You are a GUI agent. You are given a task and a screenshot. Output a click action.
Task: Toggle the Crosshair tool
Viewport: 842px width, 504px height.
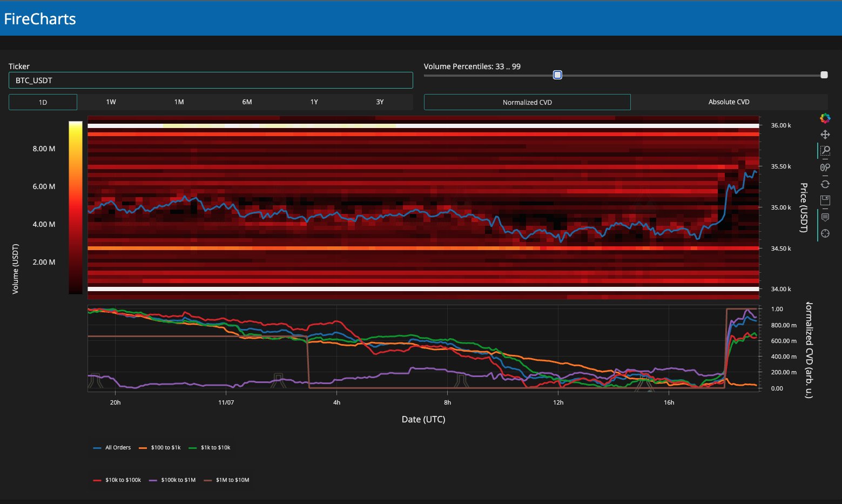click(x=825, y=233)
